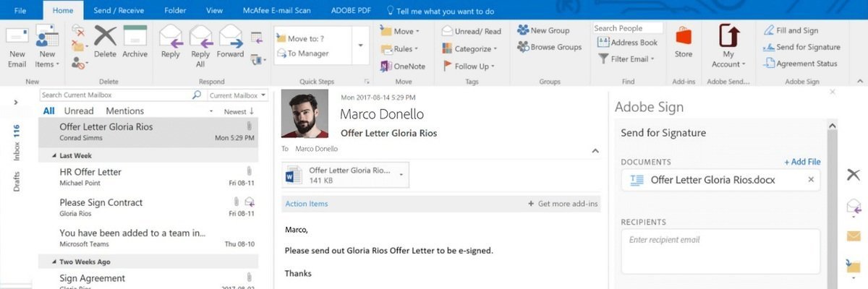
Task: Open the Microsoft Teams email
Action: point(148,238)
